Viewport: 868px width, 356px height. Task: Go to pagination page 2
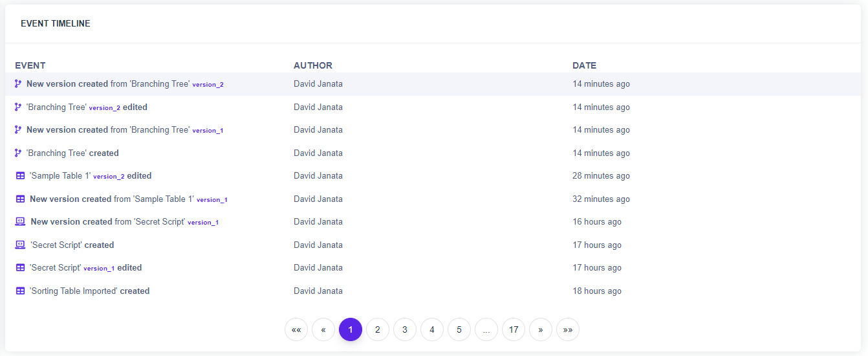pos(378,329)
